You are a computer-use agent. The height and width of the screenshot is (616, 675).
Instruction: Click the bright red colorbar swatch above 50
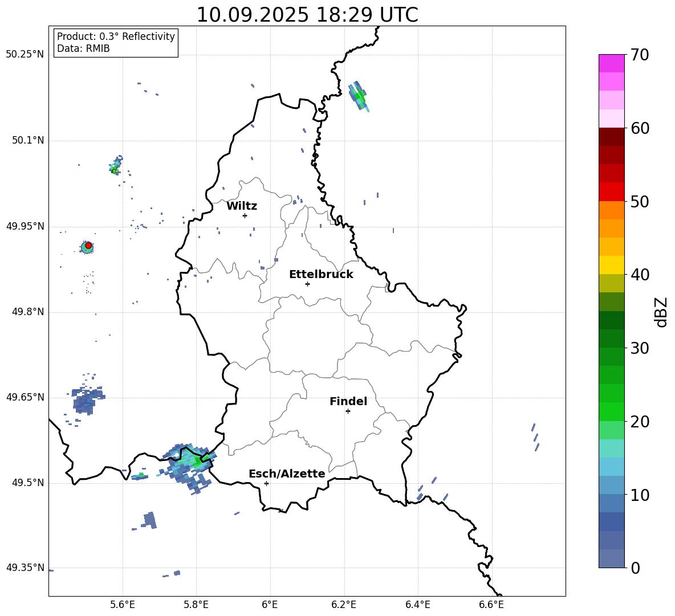611,192
